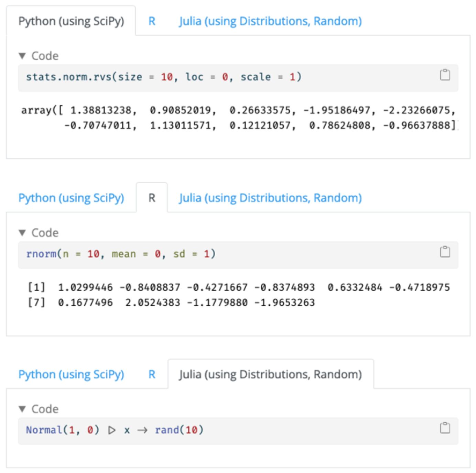Screen dimensions: 476x473
Task: Copy the Julia Normal rand code
Action: click(445, 428)
